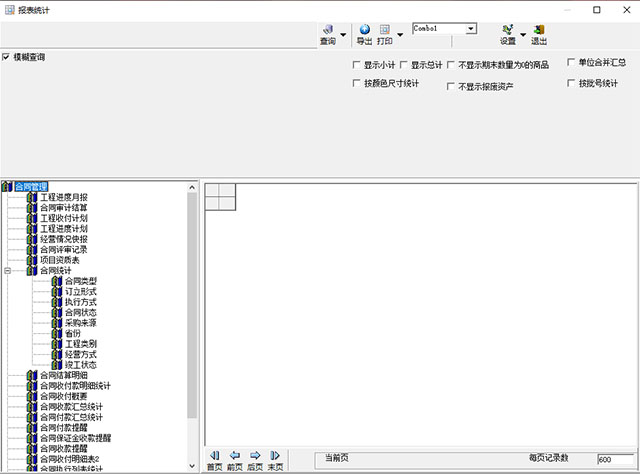Select the 合同管理 root tree node
Image resolution: width=640 pixels, height=474 pixels.
(x=31, y=187)
